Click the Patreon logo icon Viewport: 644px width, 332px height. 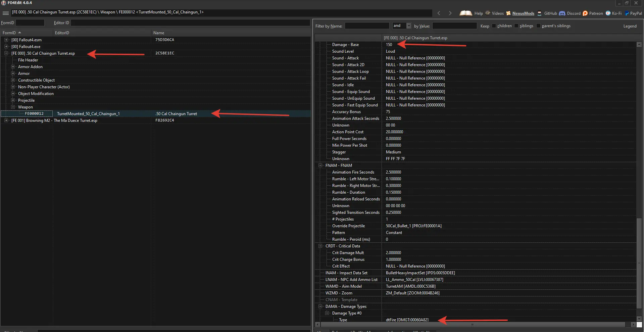(x=585, y=13)
